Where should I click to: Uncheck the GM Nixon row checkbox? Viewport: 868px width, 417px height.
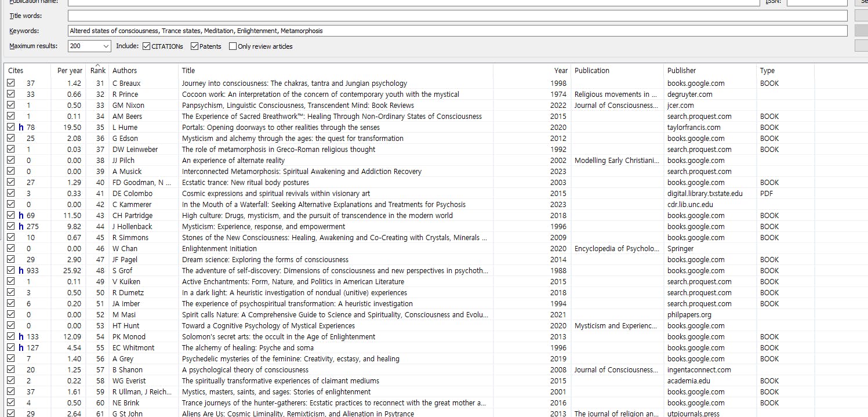click(10, 106)
